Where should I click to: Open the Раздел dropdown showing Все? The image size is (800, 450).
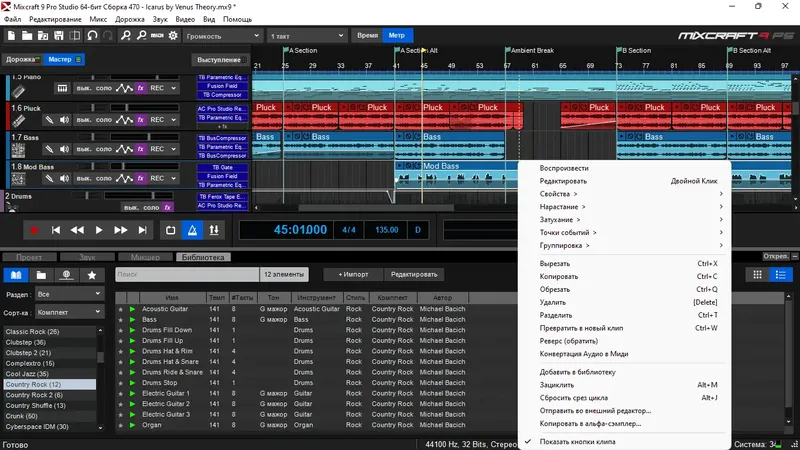pos(69,294)
